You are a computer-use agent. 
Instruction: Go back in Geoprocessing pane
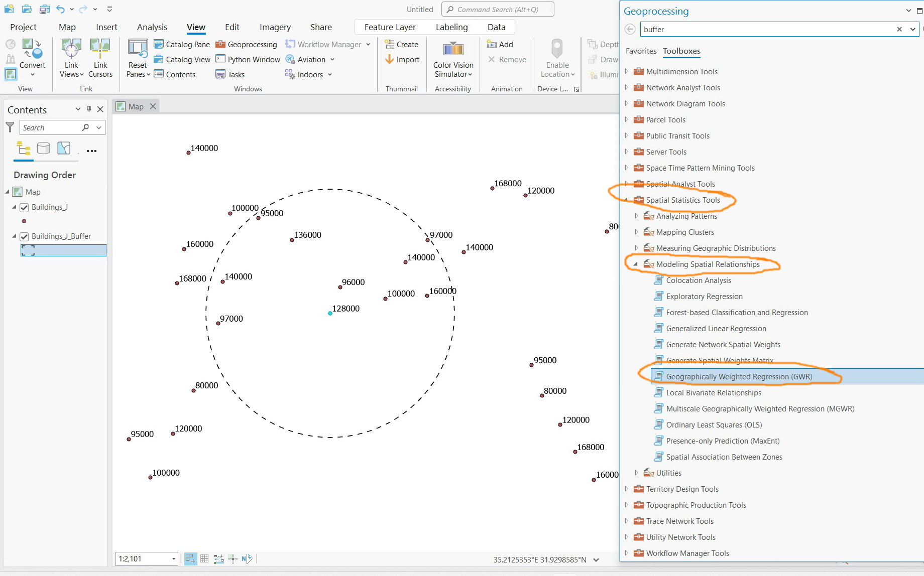point(630,29)
